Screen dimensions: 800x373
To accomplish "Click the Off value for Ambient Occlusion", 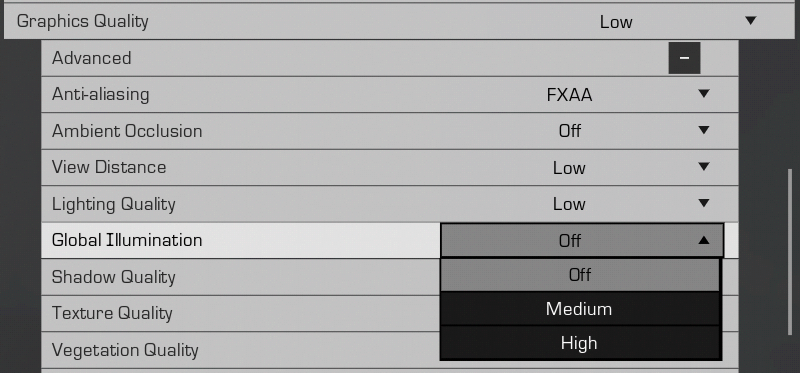I will (x=569, y=131).
